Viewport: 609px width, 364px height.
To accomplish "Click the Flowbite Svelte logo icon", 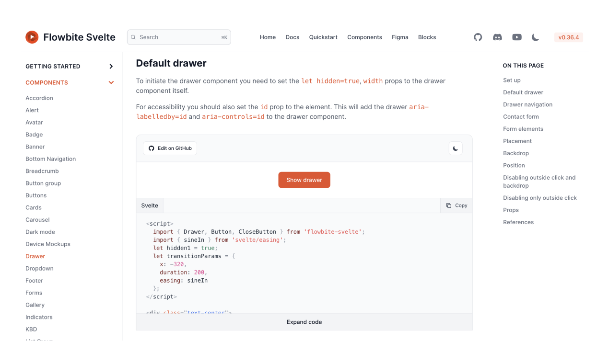I will click(x=32, y=37).
